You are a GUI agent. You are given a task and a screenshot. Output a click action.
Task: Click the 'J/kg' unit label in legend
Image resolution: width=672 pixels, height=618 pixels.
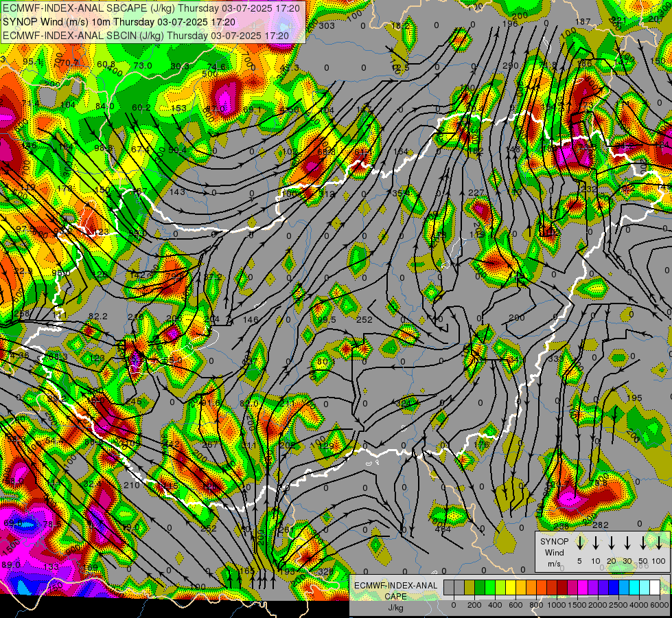[395, 608]
